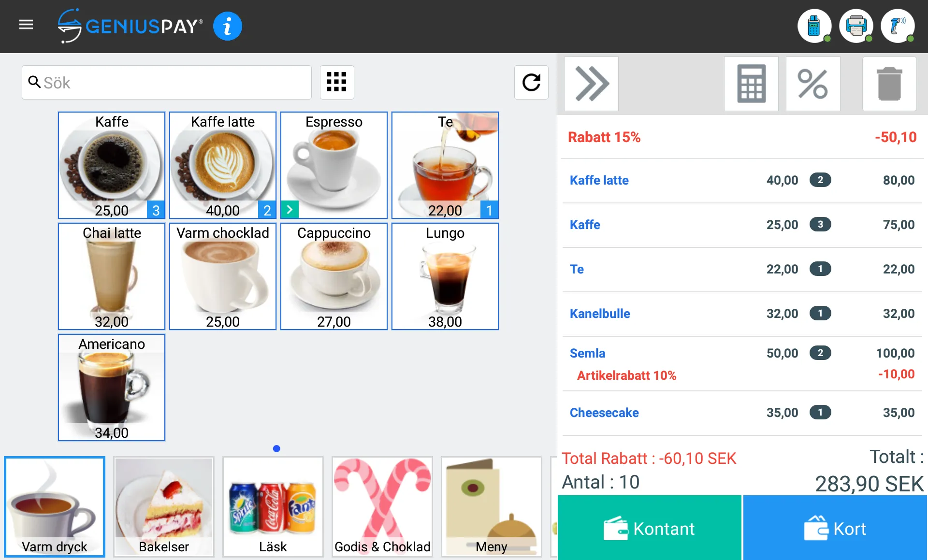Viewport: 928px width, 560px height.
Task: Open Godis & Choklad category
Action: click(382, 507)
